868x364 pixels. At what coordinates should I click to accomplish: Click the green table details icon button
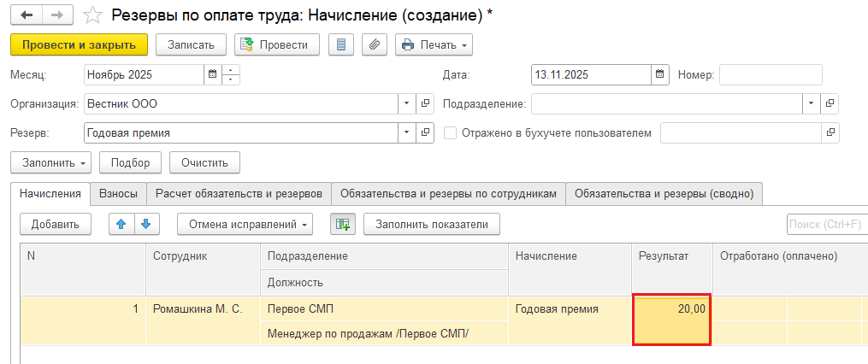coord(342,224)
